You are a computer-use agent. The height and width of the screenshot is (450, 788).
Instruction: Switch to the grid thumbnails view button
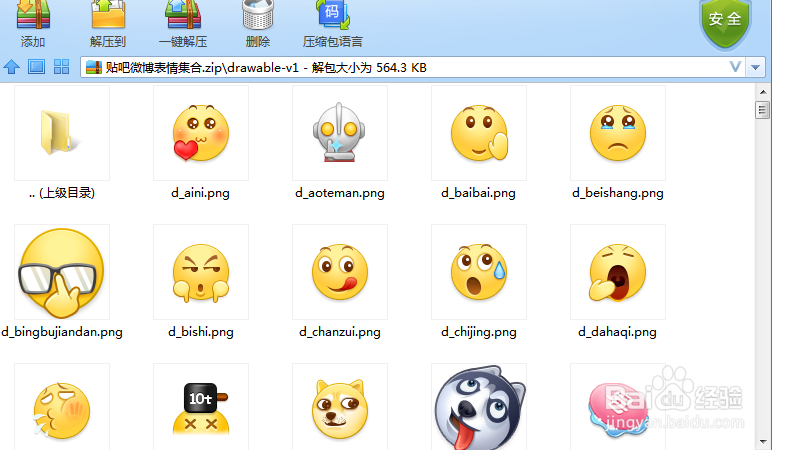[x=61, y=66]
